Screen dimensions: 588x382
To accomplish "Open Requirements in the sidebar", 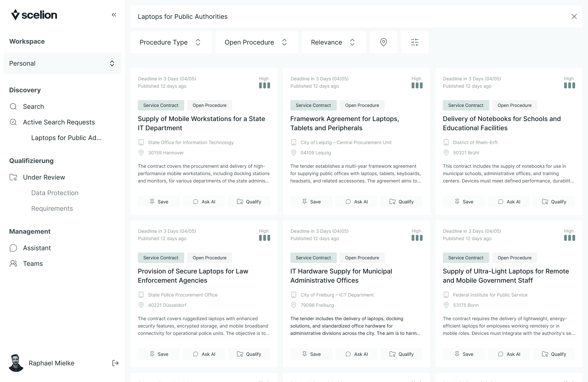I will tap(52, 208).
